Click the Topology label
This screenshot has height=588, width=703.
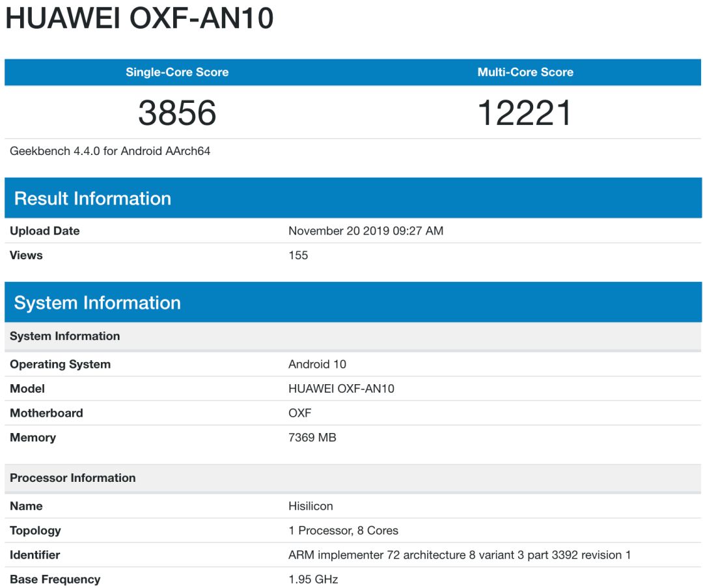tap(35, 531)
